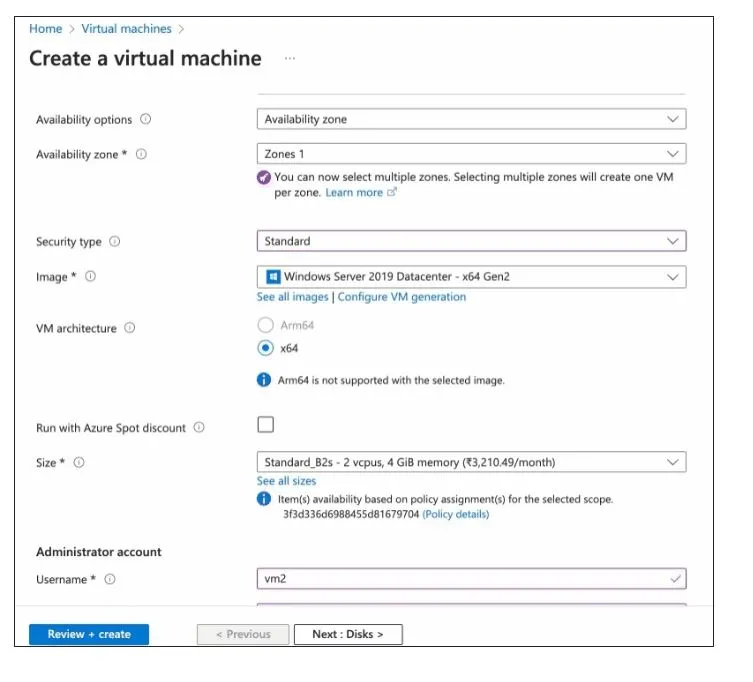Click info icon next to VM architecture
The height and width of the screenshot is (682, 753).
(130, 328)
